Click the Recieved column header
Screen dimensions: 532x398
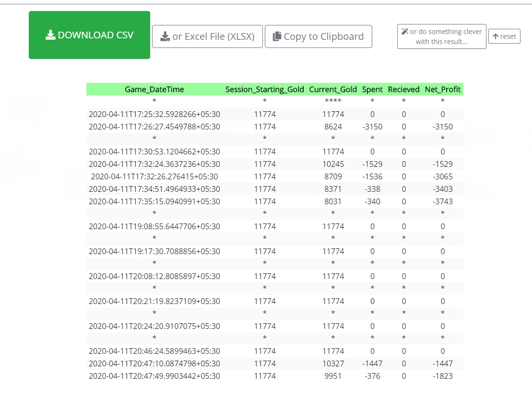click(404, 89)
